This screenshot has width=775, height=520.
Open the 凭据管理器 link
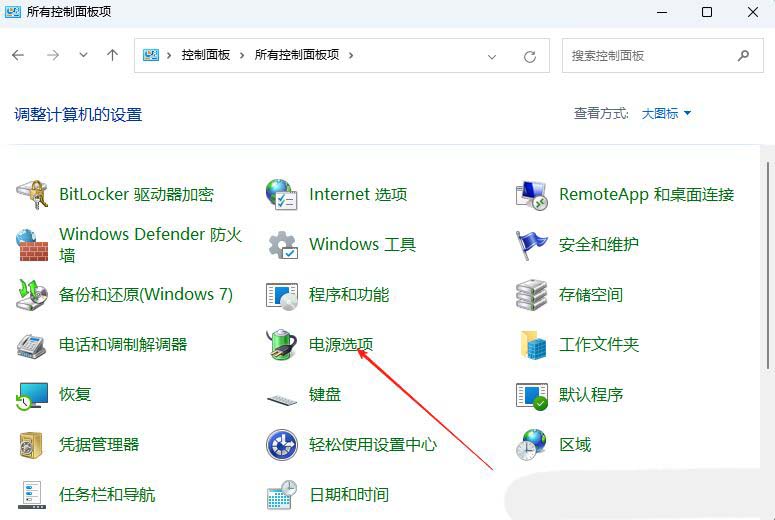coord(99,444)
